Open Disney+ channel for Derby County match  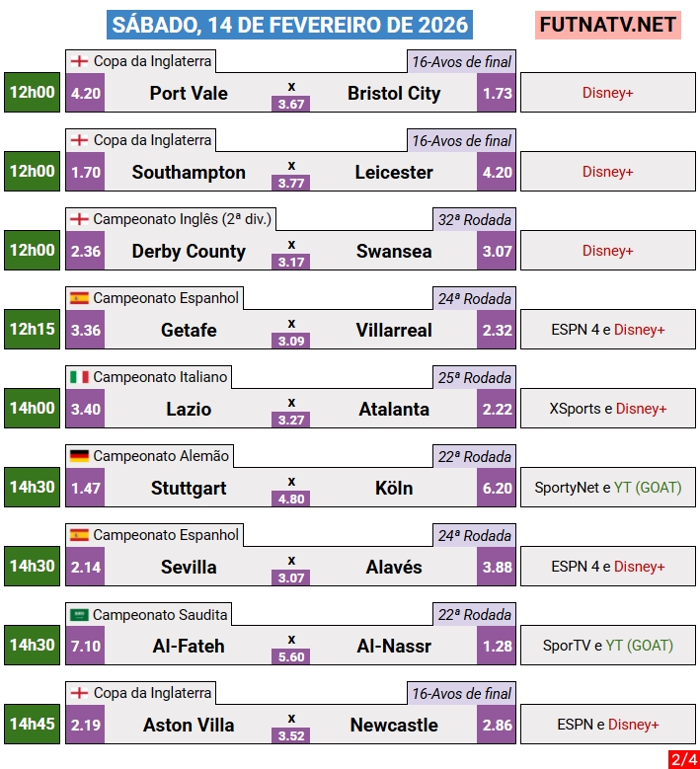coord(607,251)
